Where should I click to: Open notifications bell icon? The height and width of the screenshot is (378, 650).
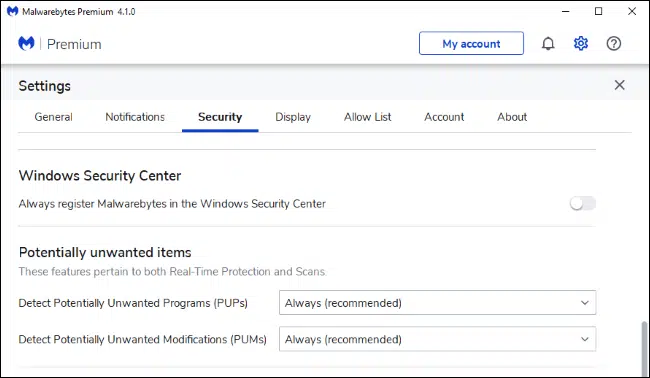coord(548,44)
